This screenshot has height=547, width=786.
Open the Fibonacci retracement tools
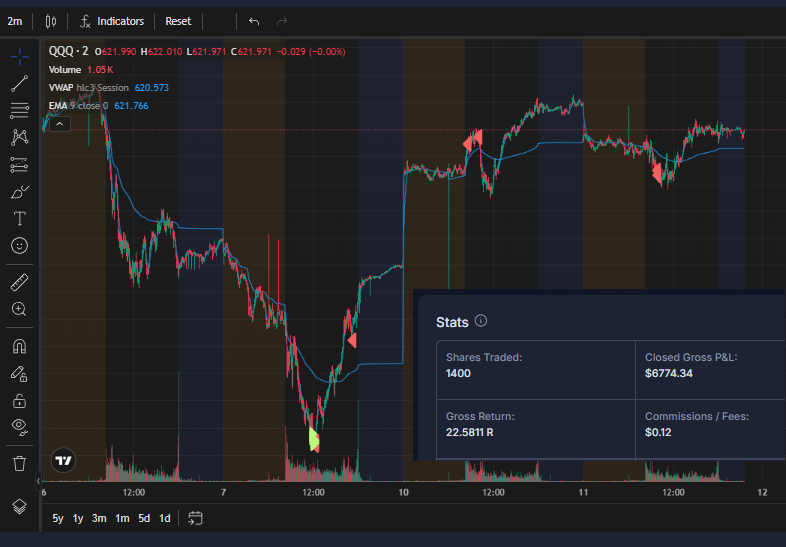20,110
